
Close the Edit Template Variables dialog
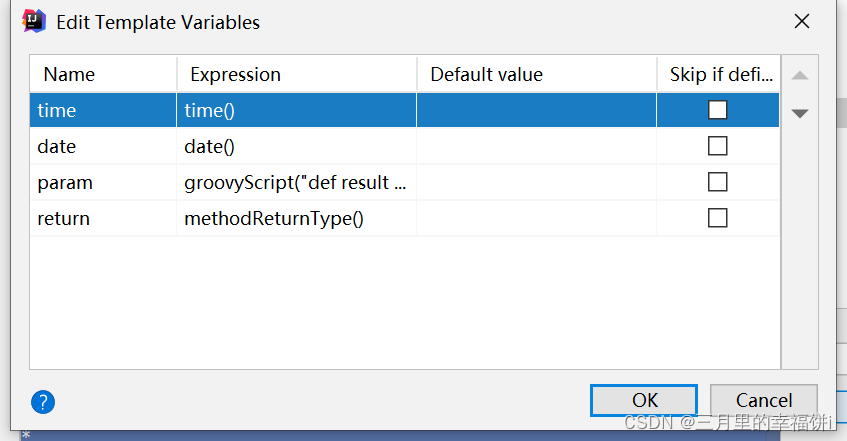[801, 21]
